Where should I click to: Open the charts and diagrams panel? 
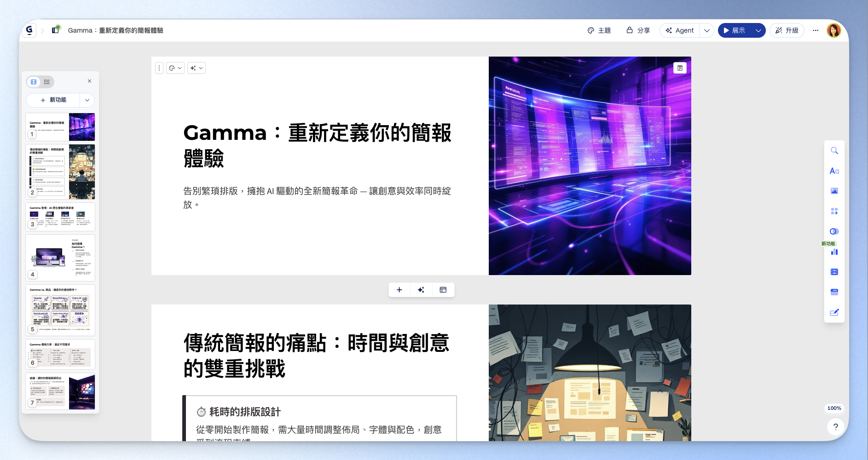[x=834, y=252]
